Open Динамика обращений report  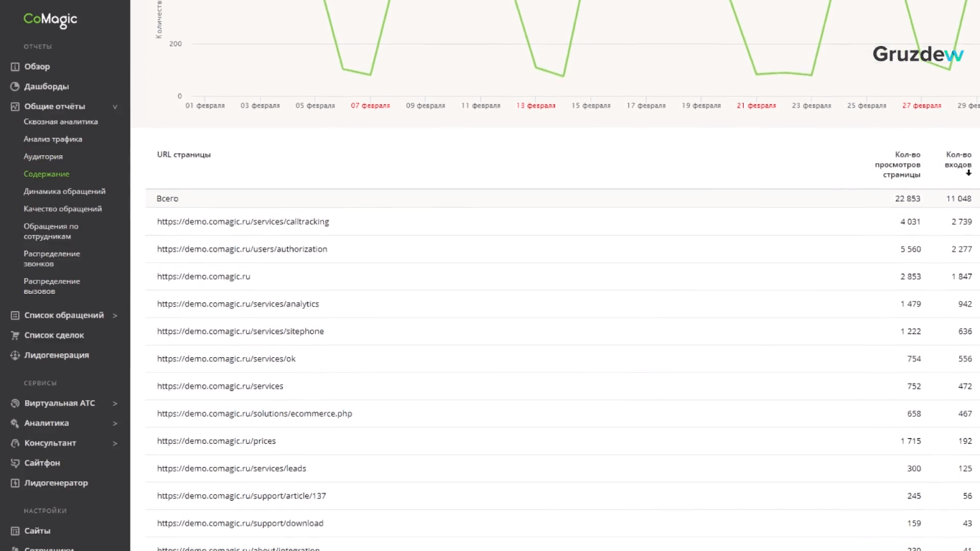point(65,192)
